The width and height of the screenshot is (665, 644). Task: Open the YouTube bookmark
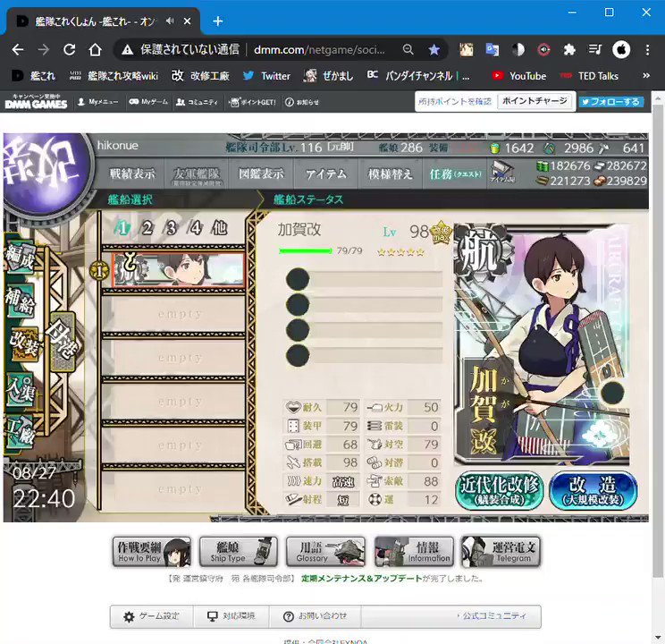519,76
